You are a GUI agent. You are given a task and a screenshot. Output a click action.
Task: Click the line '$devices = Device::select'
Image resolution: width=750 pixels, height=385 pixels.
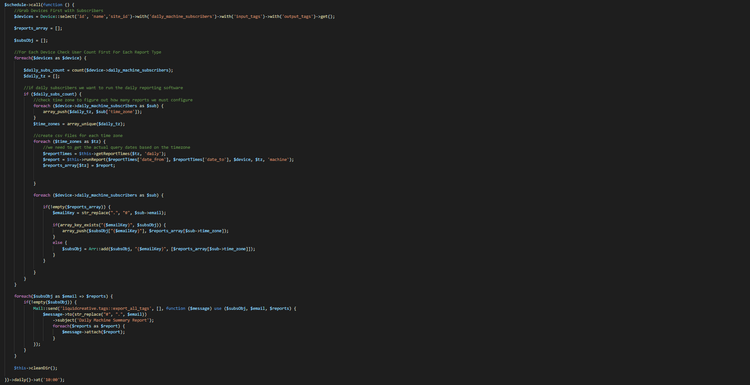(174, 16)
